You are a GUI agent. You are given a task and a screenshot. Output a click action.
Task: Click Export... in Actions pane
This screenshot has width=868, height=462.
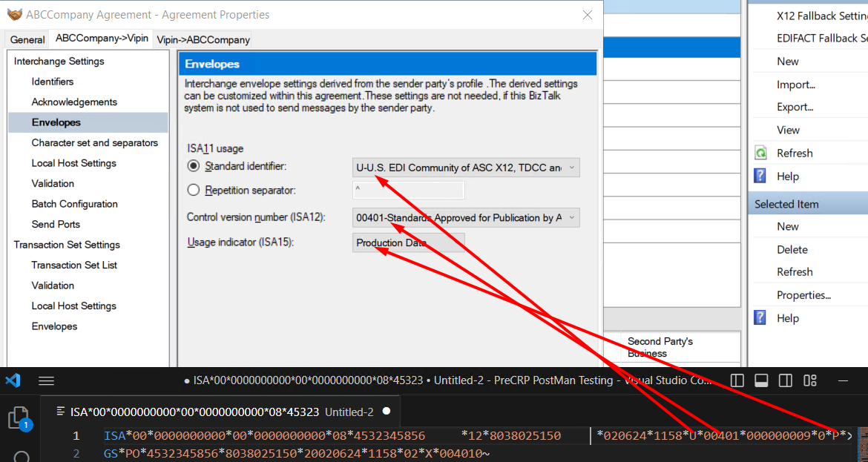(795, 108)
